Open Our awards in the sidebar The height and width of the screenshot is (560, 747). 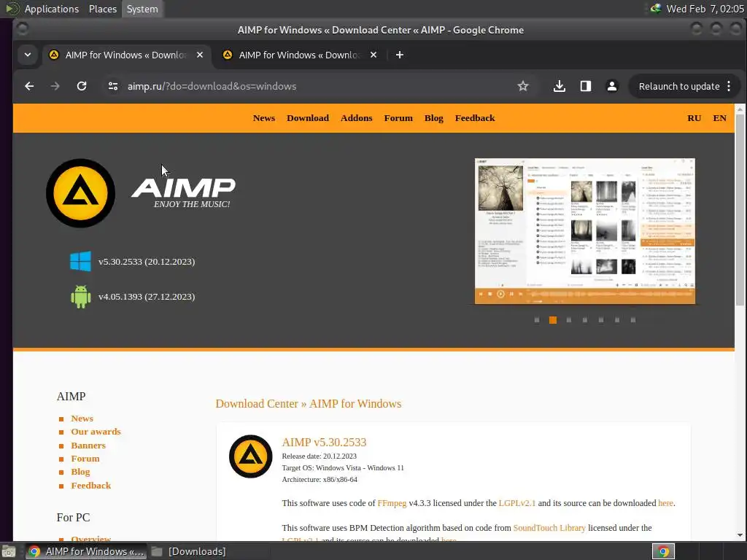click(96, 432)
